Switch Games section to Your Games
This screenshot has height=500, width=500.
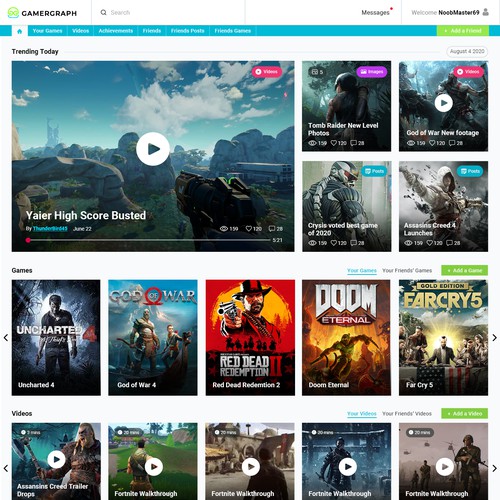362,270
